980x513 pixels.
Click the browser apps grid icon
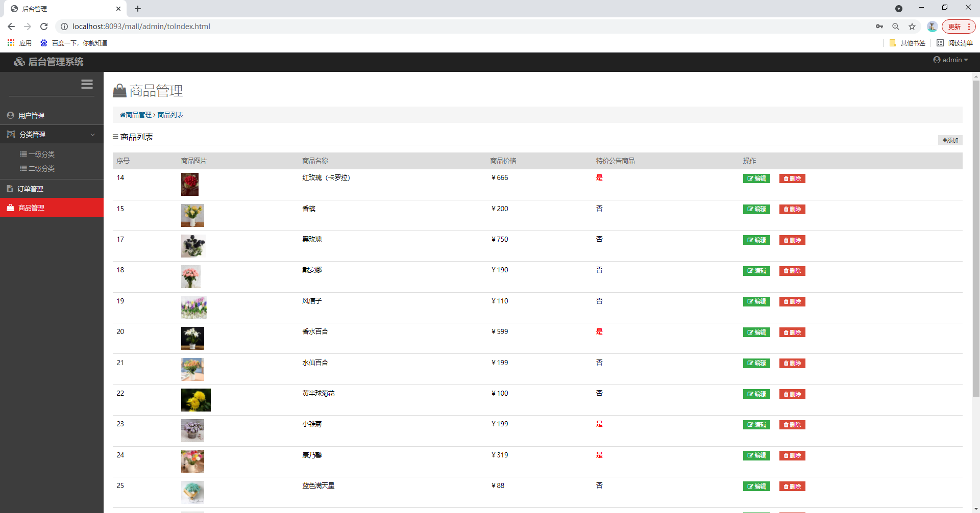(11, 43)
